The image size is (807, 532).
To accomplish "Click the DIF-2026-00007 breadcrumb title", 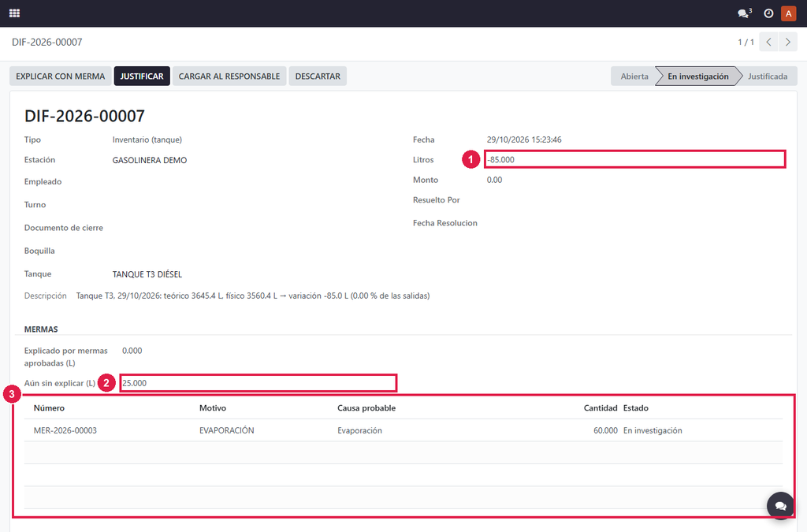I will [47, 43].
